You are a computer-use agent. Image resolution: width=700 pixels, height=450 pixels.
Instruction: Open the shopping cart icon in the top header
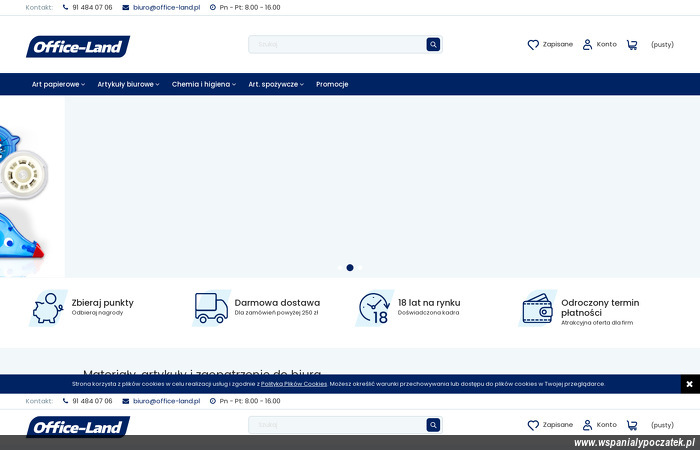coord(632,45)
